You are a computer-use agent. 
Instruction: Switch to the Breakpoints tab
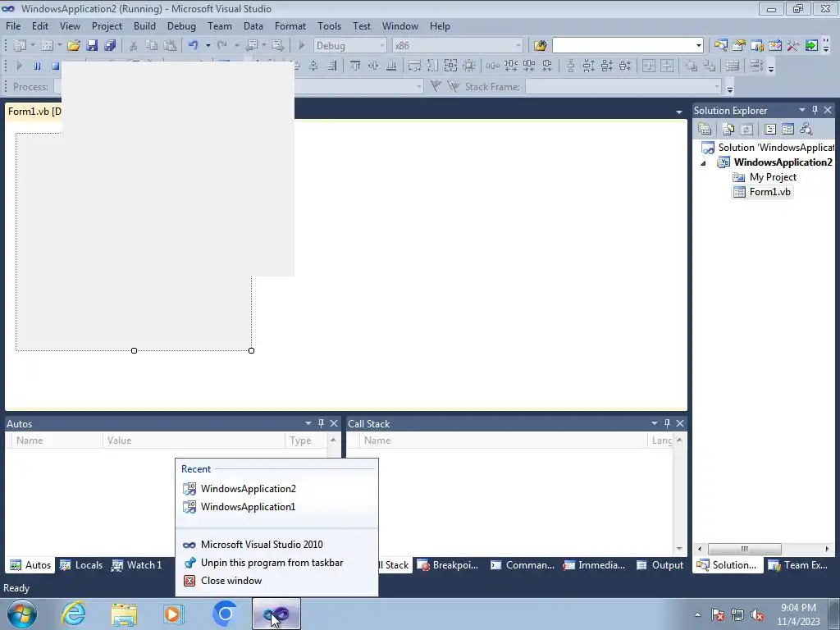pos(448,564)
